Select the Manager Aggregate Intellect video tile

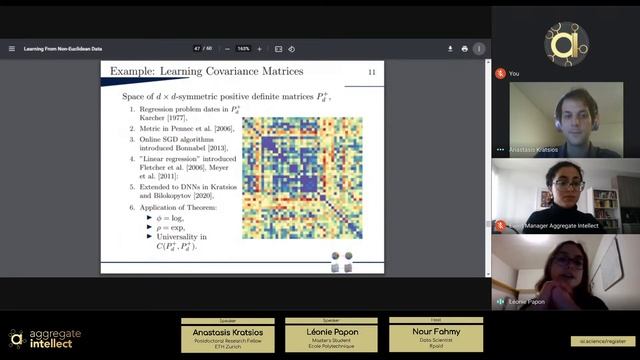(566, 196)
